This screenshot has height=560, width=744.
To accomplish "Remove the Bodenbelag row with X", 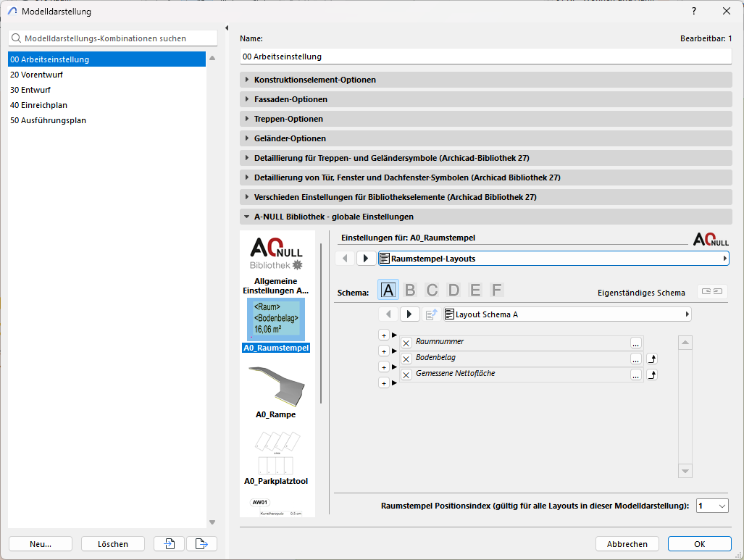I will 406,359.
